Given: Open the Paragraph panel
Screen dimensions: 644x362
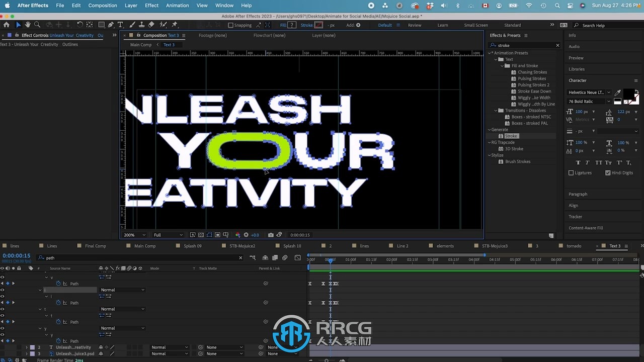Looking at the screenshot, I should click(578, 194).
